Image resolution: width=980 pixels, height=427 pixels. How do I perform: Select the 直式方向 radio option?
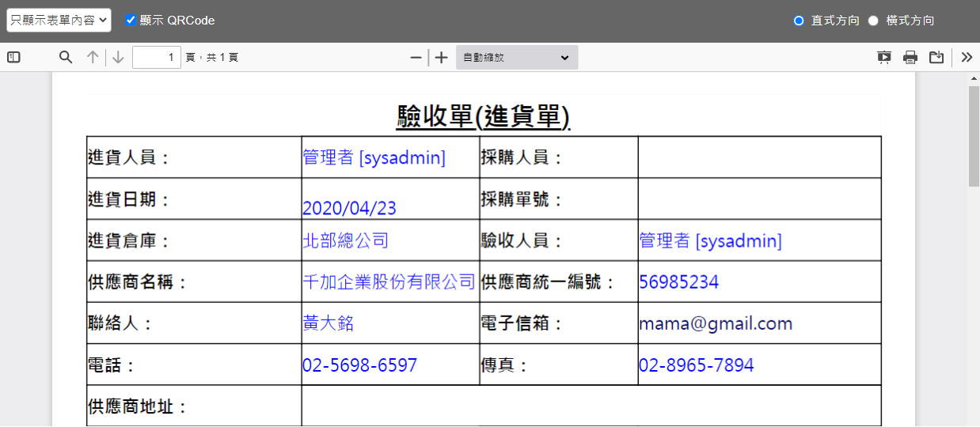click(x=799, y=21)
